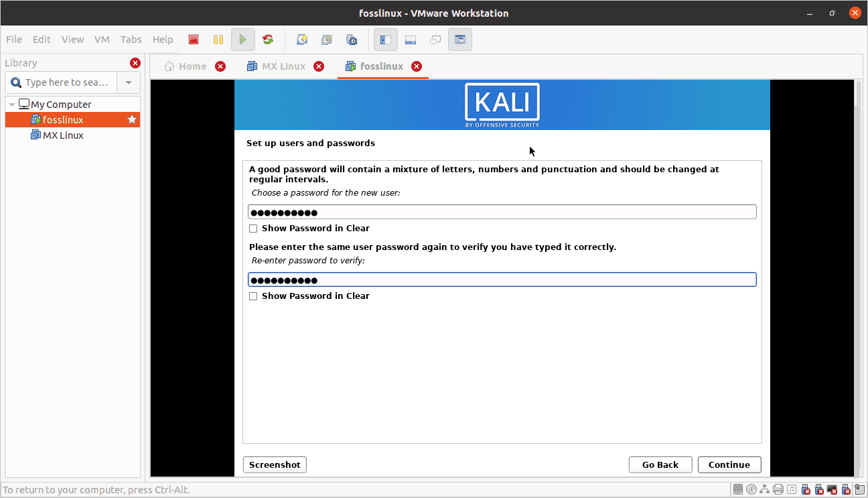Take a snapshot using the clock toolbar icon
Image resolution: width=868 pixels, height=498 pixels.
pos(302,40)
